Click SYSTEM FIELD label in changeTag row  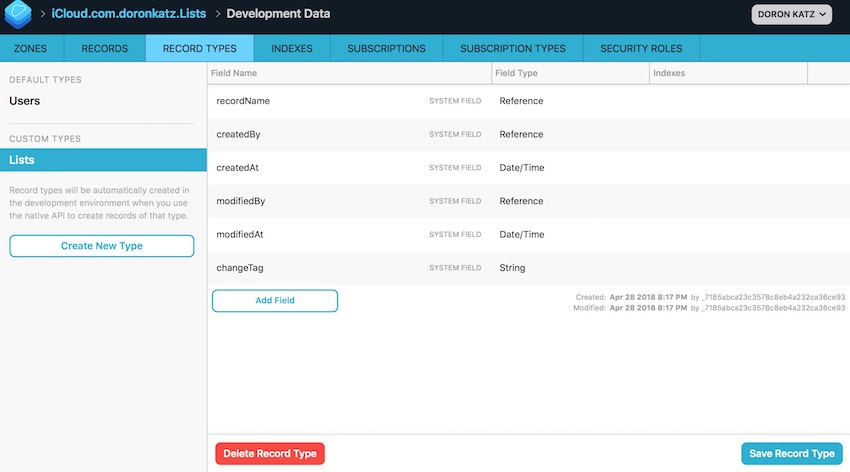pyautogui.click(x=455, y=268)
